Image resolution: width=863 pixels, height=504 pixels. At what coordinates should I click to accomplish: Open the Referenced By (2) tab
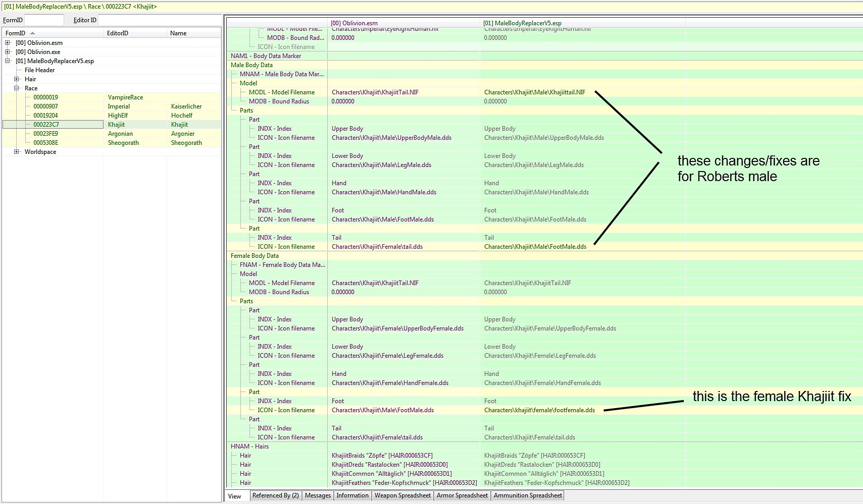click(276, 495)
